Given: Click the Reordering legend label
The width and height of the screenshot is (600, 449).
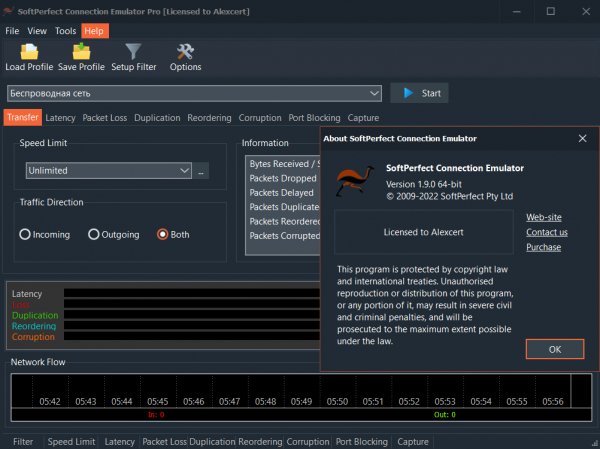Looking at the screenshot, I should 34,326.
